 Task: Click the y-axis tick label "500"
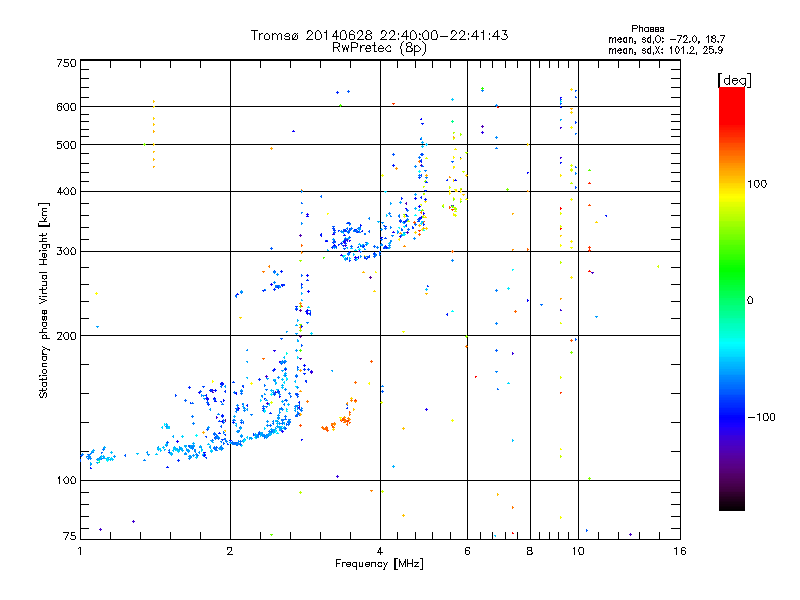(66, 145)
